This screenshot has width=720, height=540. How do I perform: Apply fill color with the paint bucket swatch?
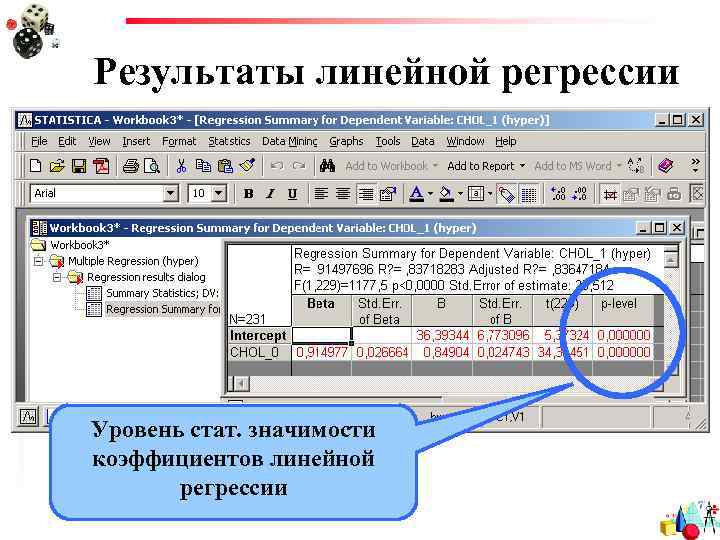click(x=446, y=194)
